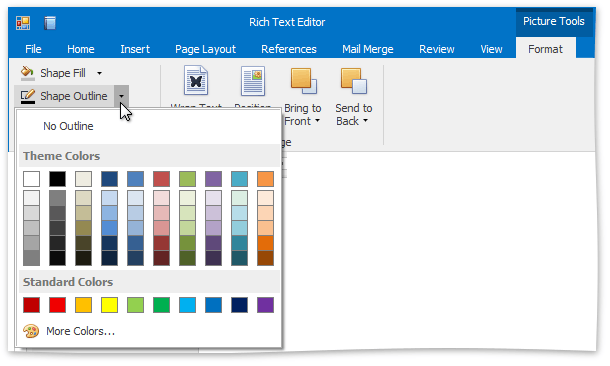Click the Position document icon
This screenshot has height=366, width=610.
[253, 81]
